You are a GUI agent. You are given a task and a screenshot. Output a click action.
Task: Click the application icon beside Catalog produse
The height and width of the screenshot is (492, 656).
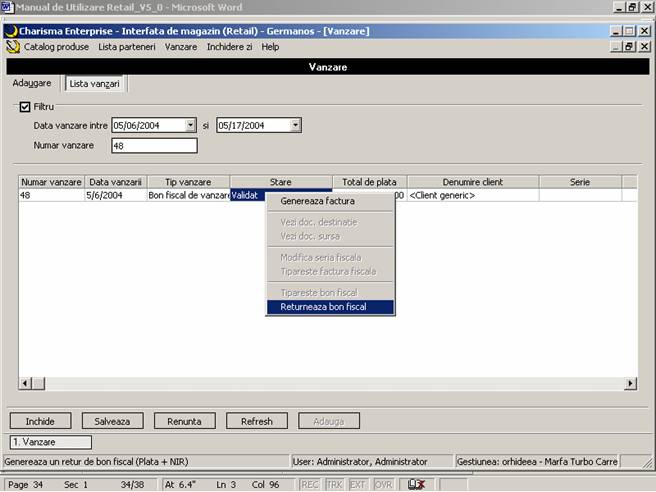coord(13,47)
